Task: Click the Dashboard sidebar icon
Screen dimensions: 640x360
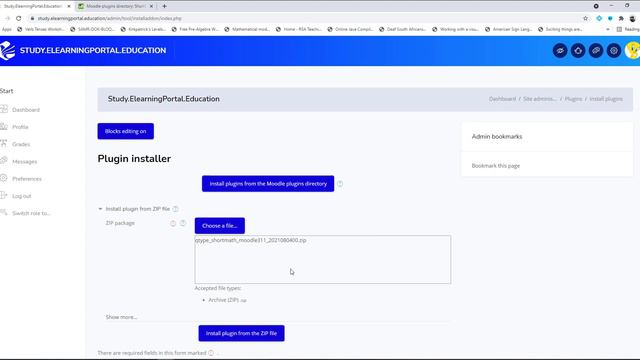Action: point(4,109)
